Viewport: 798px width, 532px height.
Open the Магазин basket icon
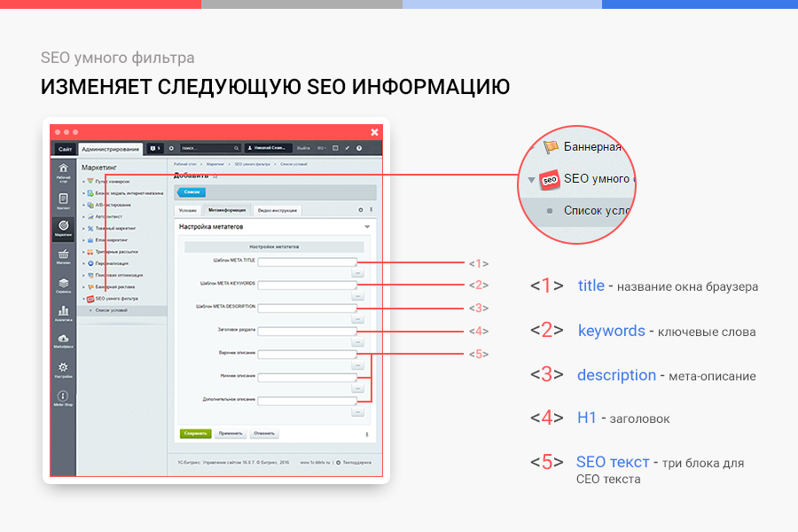(63, 257)
